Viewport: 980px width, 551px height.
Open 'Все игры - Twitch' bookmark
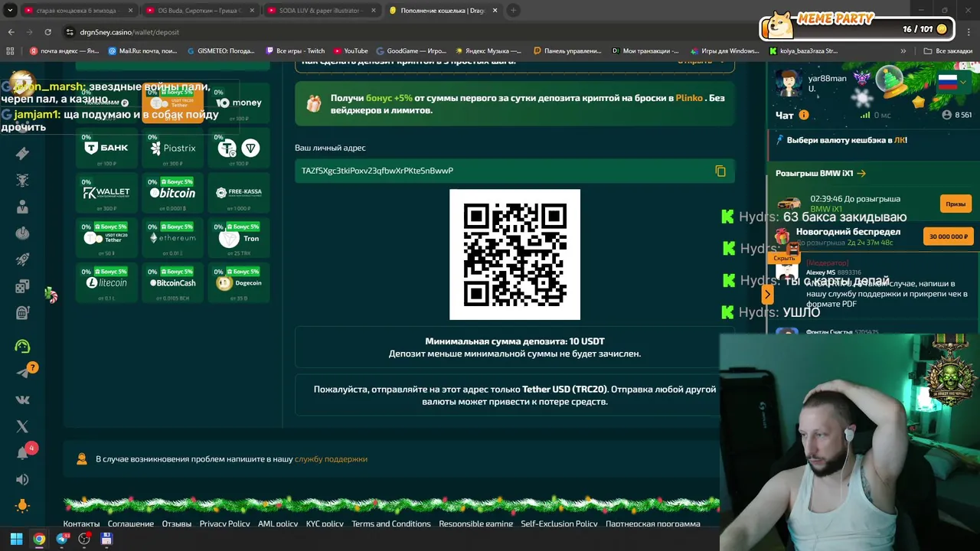(x=295, y=51)
